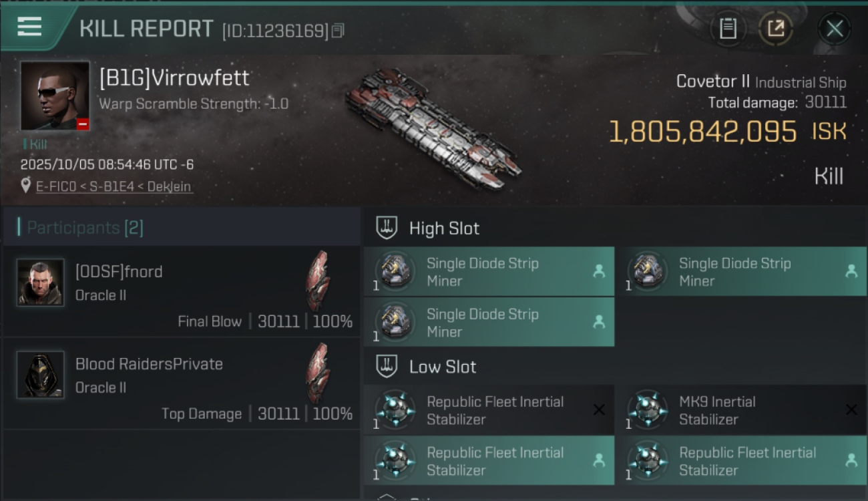Image resolution: width=868 pixels, height=501 pixels.
Task: Collapse the High Slot section
Action: (x=387, y=228)
